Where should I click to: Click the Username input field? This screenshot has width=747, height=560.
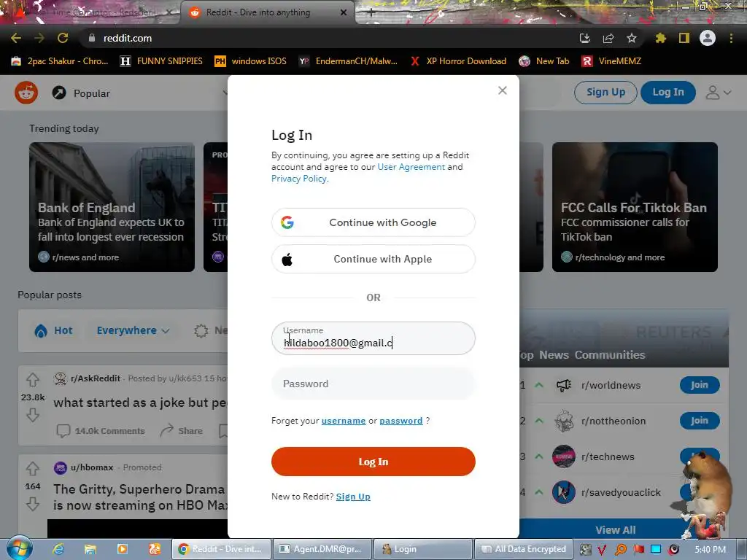coord(373,338)
